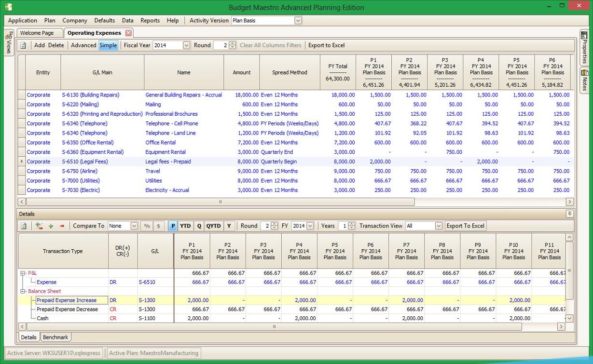Open the Views side panel
The height and width of the screenshot is (364, 593).
8,43
